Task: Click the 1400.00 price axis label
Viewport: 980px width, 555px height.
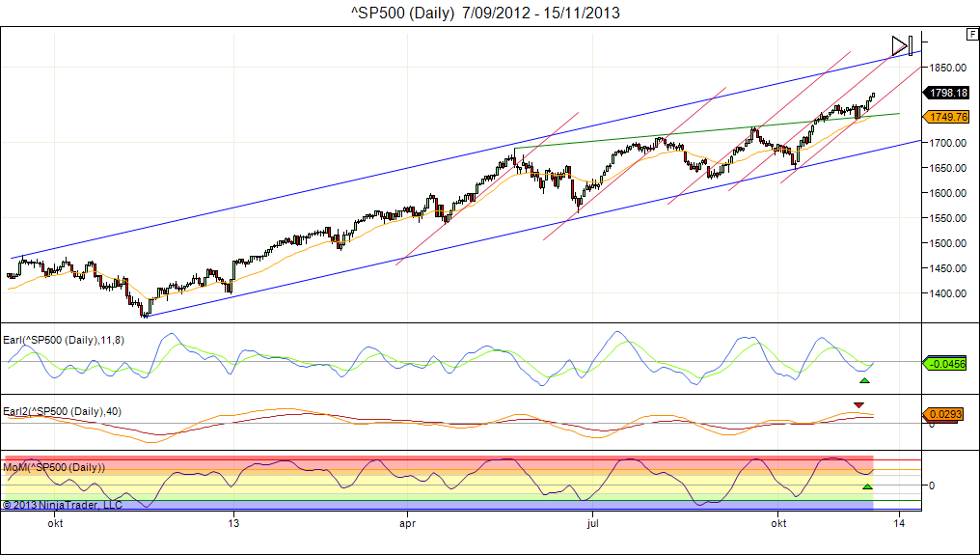Action: tap(948, 293)
